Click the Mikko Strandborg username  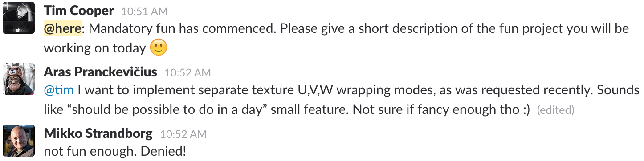tap(98, 133)
